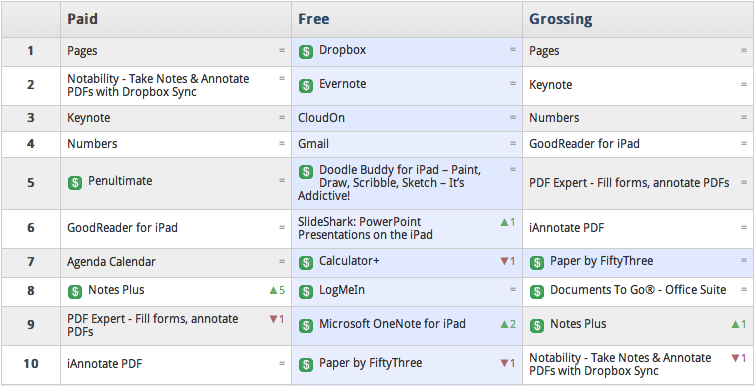This screenshot has height=386, width=754.
Task: Open the CloudOn app entry
Action: coord(321,118)
